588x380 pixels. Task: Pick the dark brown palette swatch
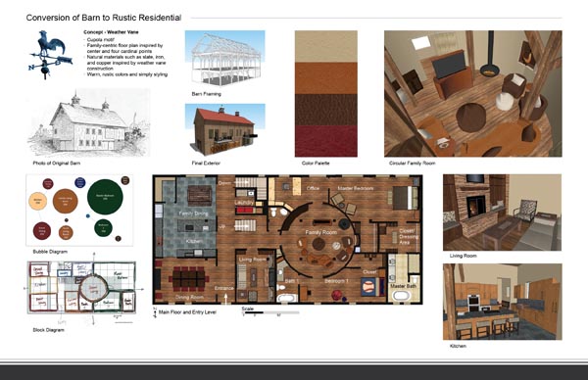(326, 110)
